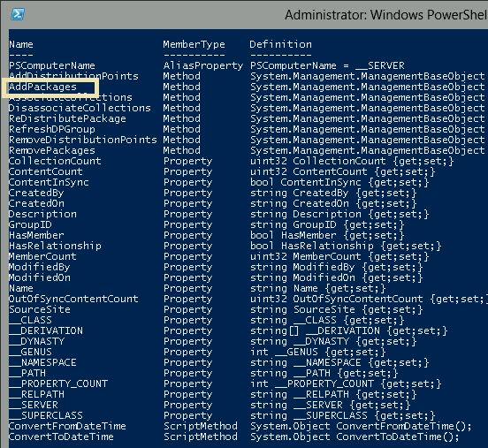Viewport: 488px width, 448px height.
Task: Click the Administrator: Windows PowerShell title text
Action: (386, 15)
